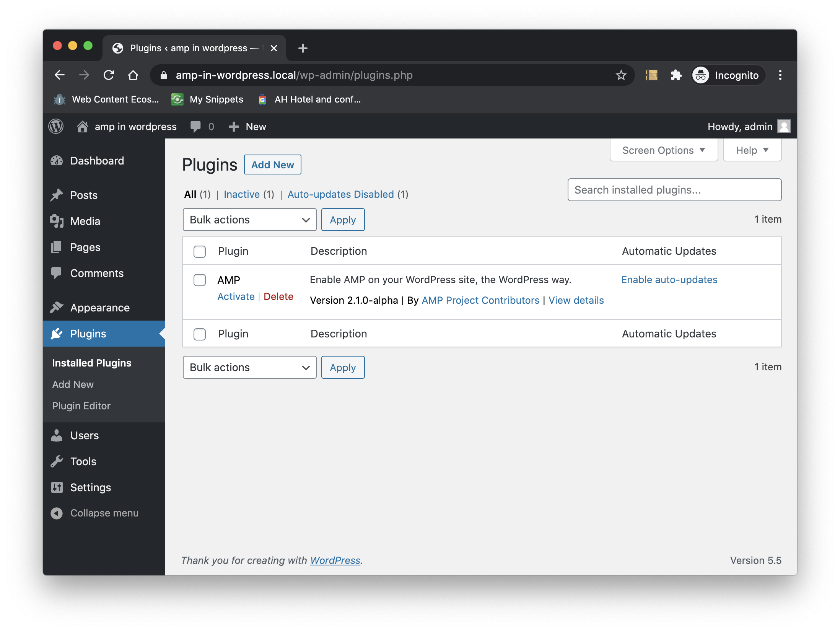
Task: Expand the Screen Options panel
Action: pyautogui.click(x=663, y=150)
